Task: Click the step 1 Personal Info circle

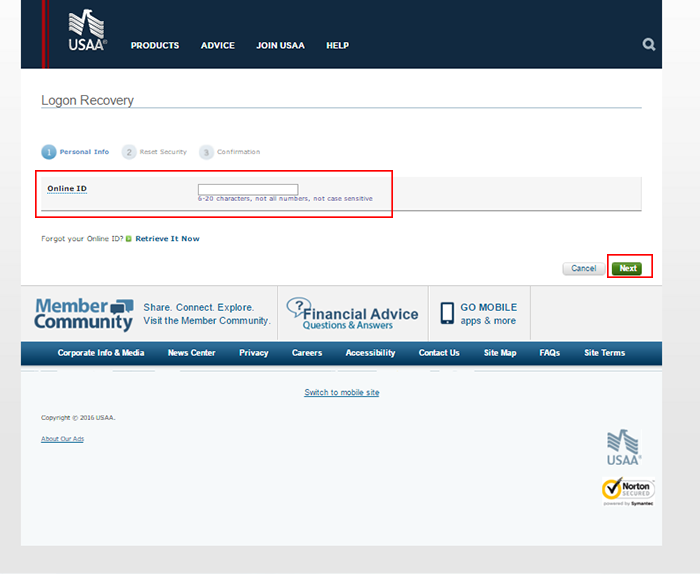Action: click(x=49, y=152)
